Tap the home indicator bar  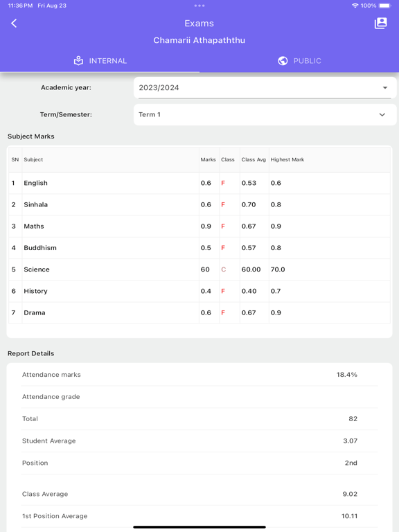coord(199,527)
